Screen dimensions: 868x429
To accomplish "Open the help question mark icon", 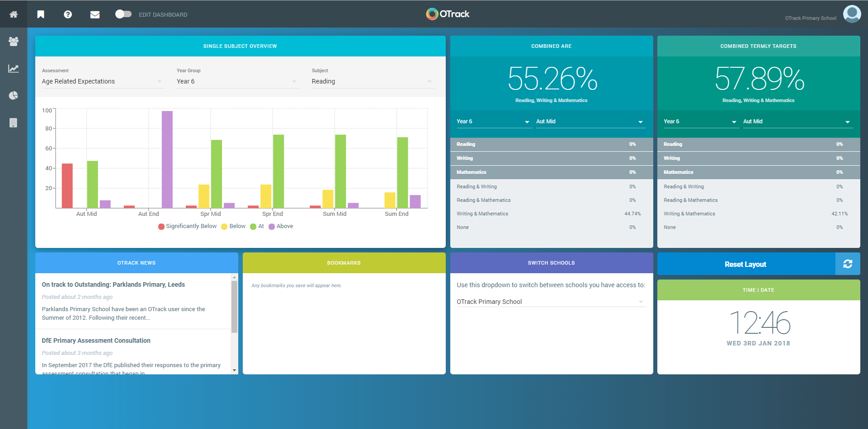I will click(68, 14).
